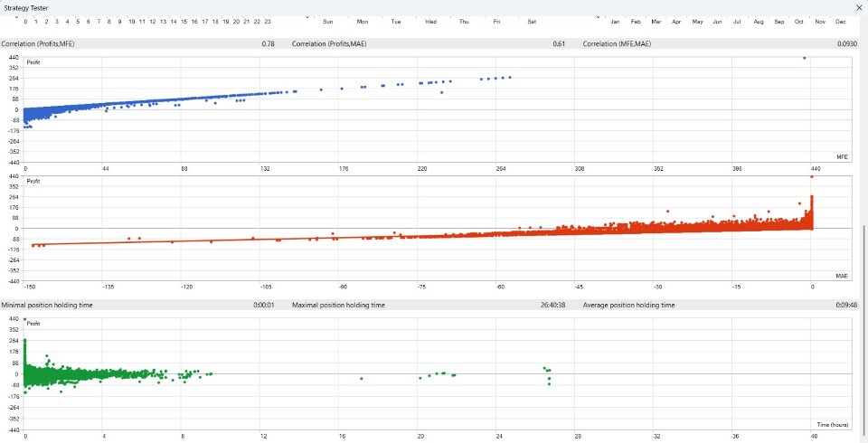
Task: Click the 'Apr' month axis label
Action: pyautogui.click(x=676, y=22)
